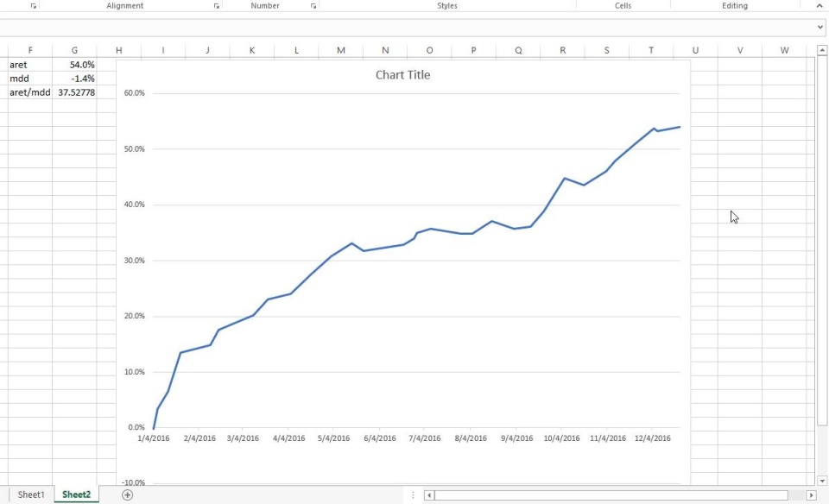Click the 12/4/2016 date axis label
The width and height of the screenshot is (829, 504).
point(653,438)
